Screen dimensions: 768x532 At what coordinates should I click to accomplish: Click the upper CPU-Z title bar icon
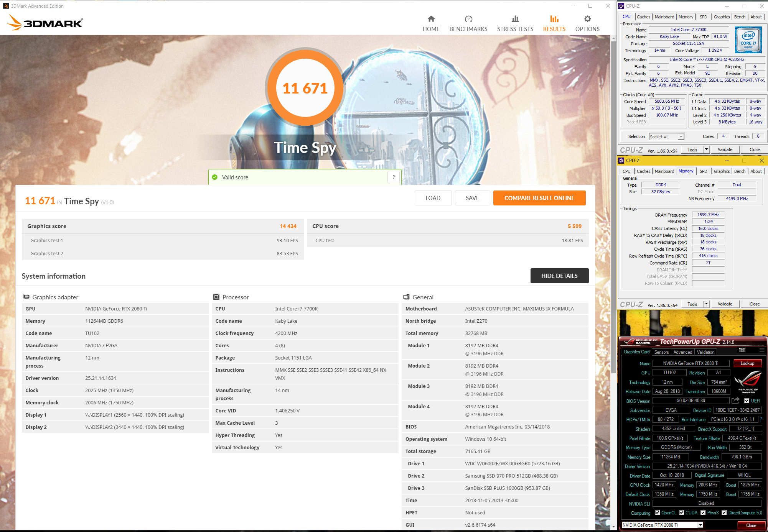[621, 6]
